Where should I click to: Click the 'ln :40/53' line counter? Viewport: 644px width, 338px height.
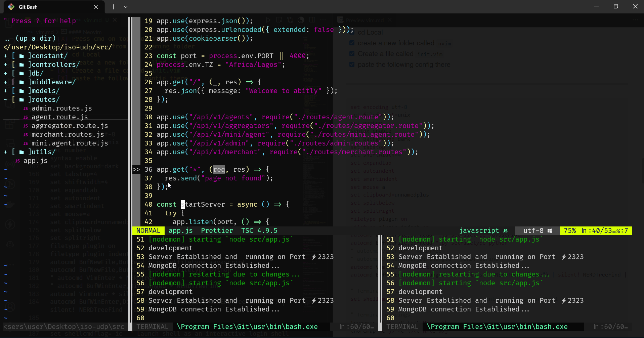pyautogui.click(x=596, y=231)
